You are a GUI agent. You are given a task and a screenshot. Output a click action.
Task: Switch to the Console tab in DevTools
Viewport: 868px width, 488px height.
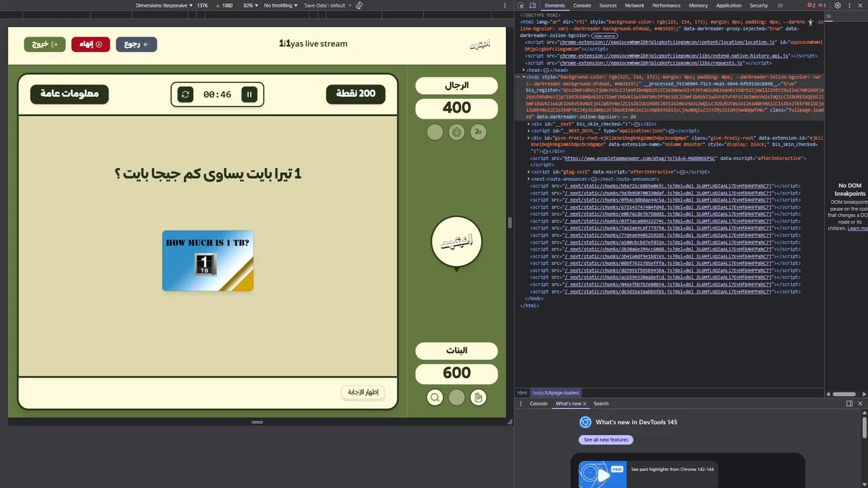[x=582, y=5]
